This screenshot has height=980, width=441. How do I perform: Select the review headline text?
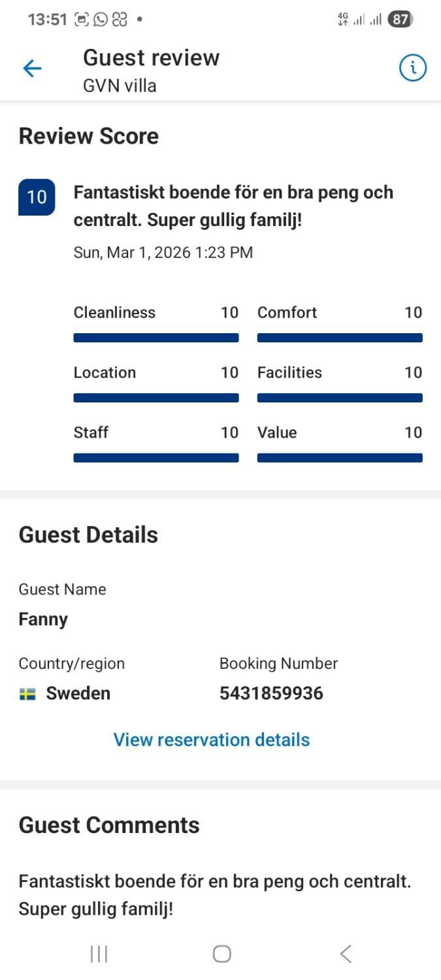point(233,206)
